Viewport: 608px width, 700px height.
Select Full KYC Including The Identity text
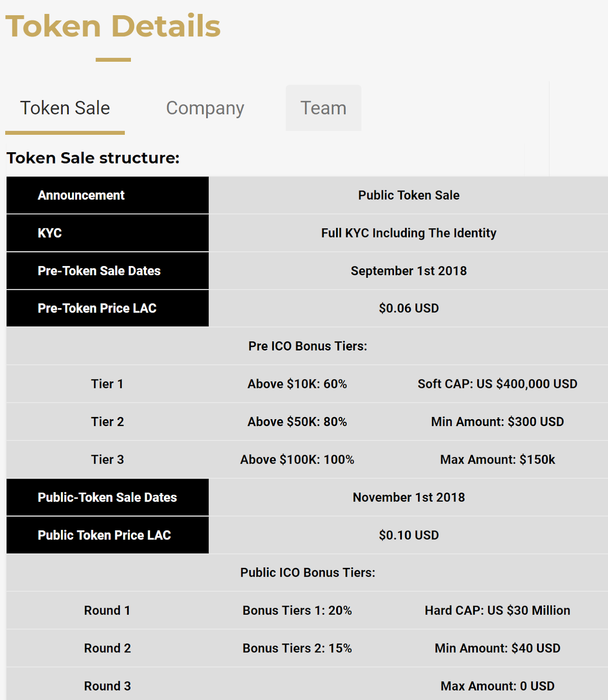[408, 233]
